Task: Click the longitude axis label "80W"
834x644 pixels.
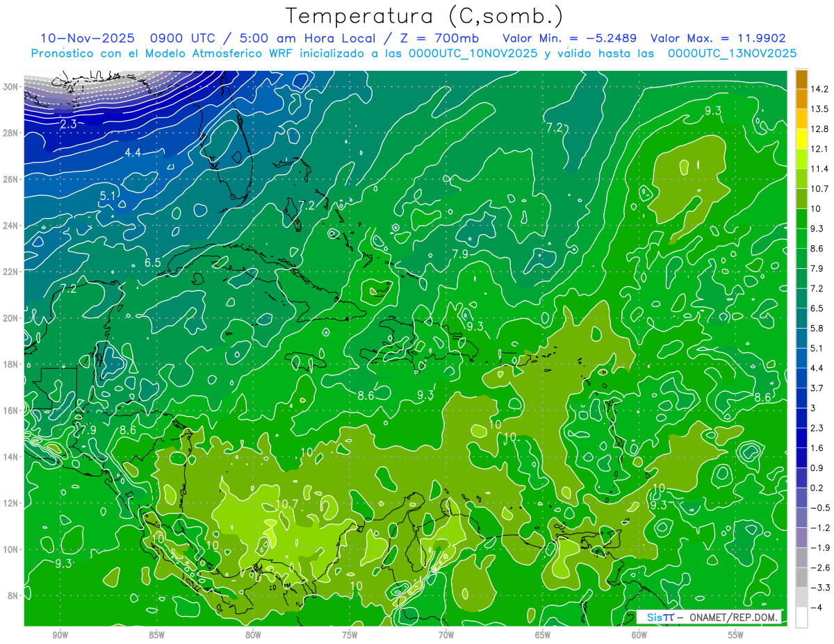Action: coord(253,635)
